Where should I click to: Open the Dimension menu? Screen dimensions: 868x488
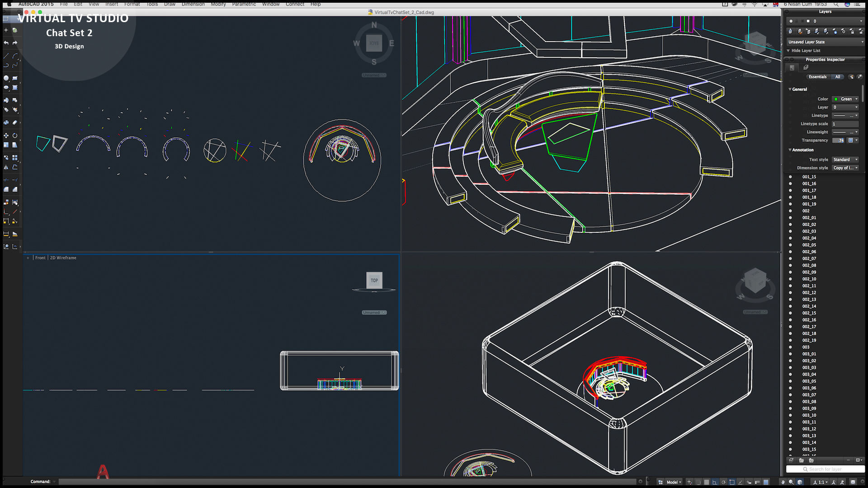click(x=193, y=4)
